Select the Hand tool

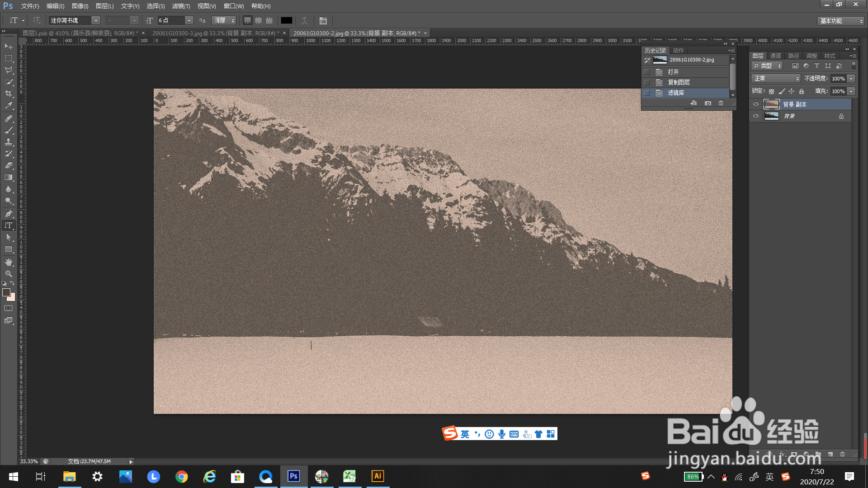tap(9, 262)
